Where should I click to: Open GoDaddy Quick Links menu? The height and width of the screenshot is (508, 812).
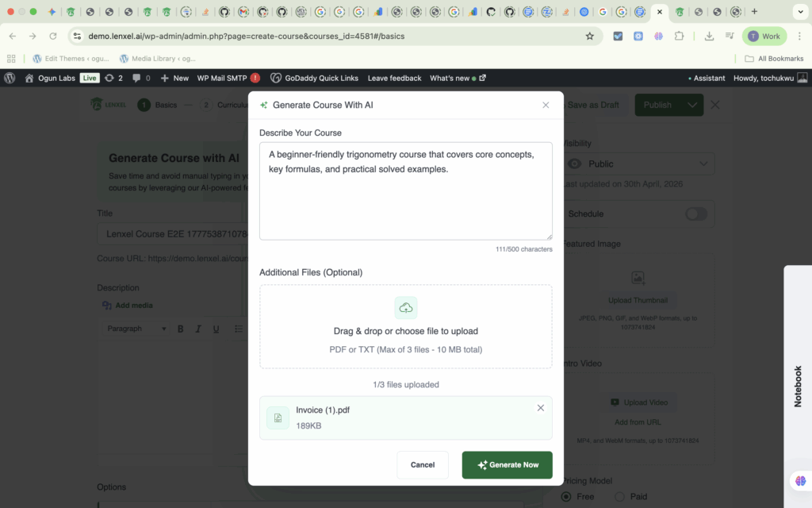point(314,78)
